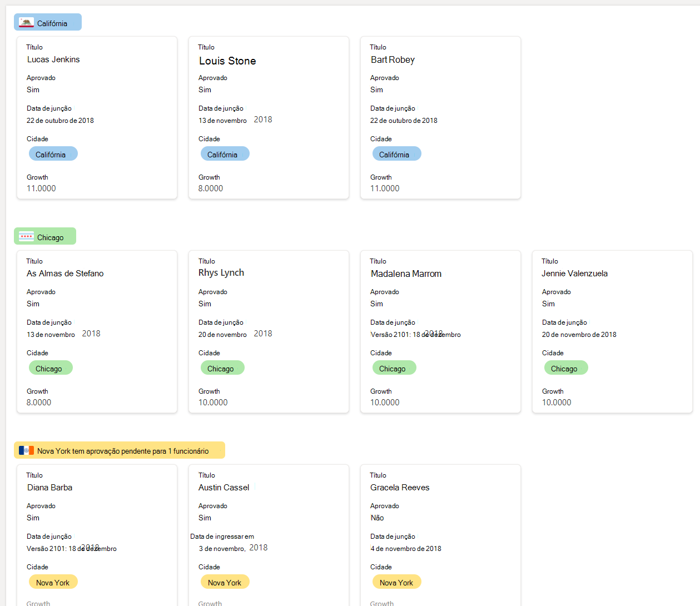700x606 pixels.
Task: Click the California flag icon in group header
Action: (26, 23)
